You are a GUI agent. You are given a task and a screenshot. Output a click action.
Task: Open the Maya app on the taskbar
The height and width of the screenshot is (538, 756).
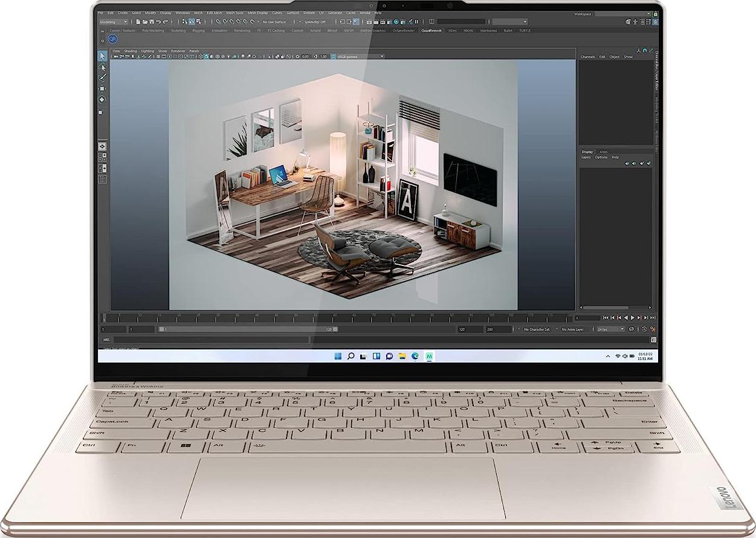pyautogui.click(x=429, y=356)
